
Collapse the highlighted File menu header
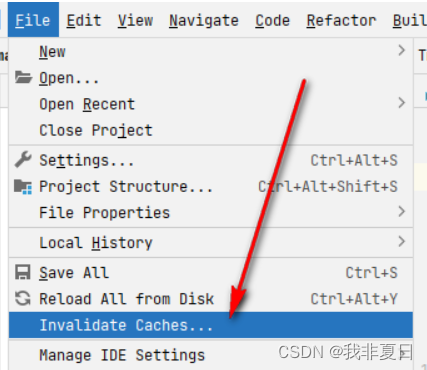click(33, 20)
